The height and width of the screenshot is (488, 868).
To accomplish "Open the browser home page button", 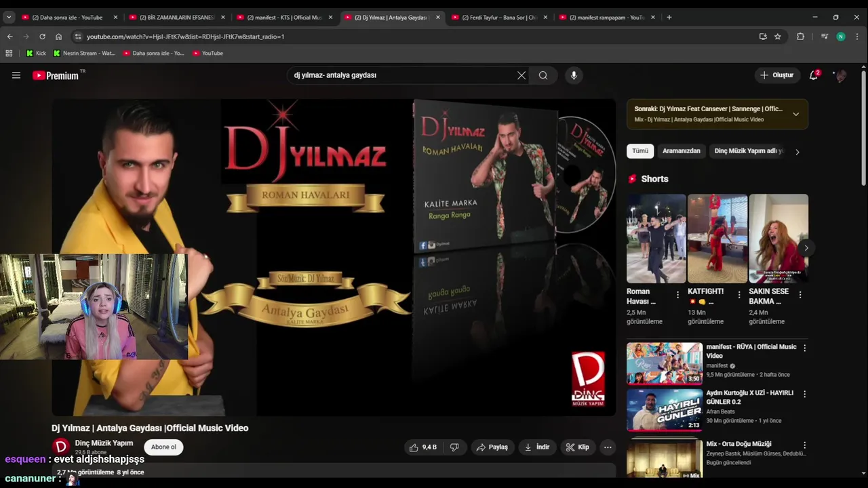I will (58, 37).
